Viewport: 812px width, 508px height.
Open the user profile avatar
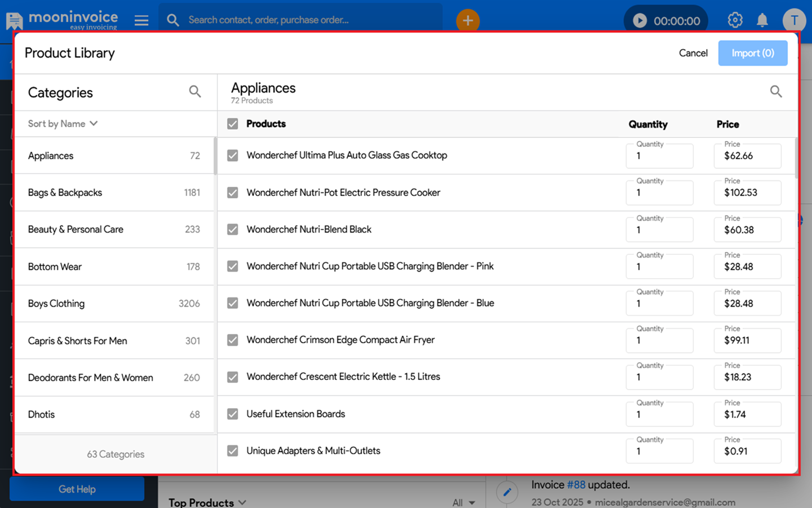click(x=794, y=20)
